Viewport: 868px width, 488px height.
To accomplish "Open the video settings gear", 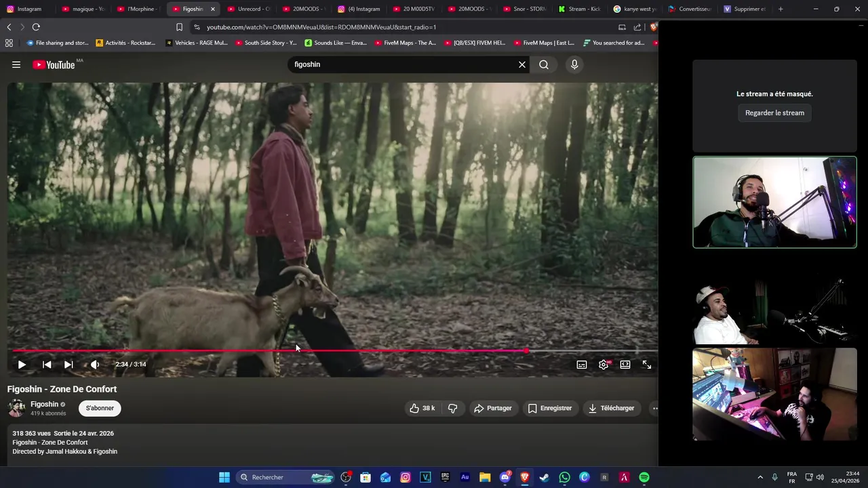I will tap(604, 365).
